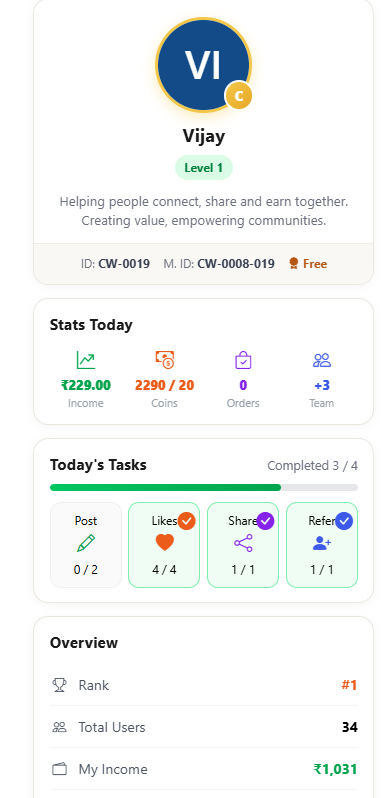The width and height of the screenshot is (383, 798).
Task: Click the Level 1 badge
Action: point(203,168)
